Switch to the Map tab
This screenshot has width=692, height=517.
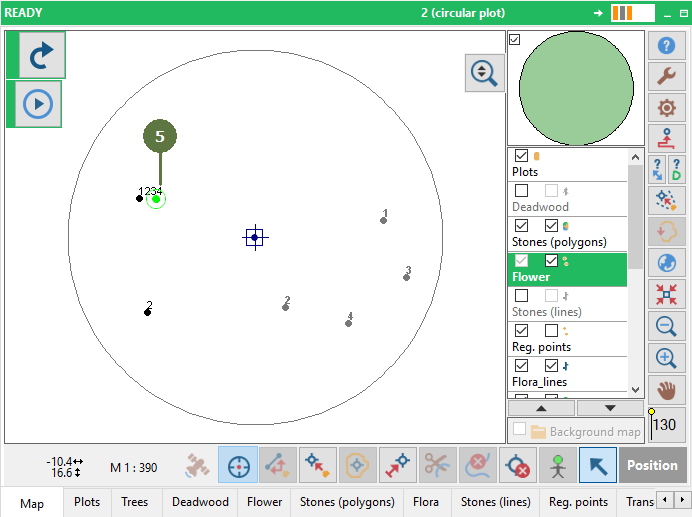[32, 503]
